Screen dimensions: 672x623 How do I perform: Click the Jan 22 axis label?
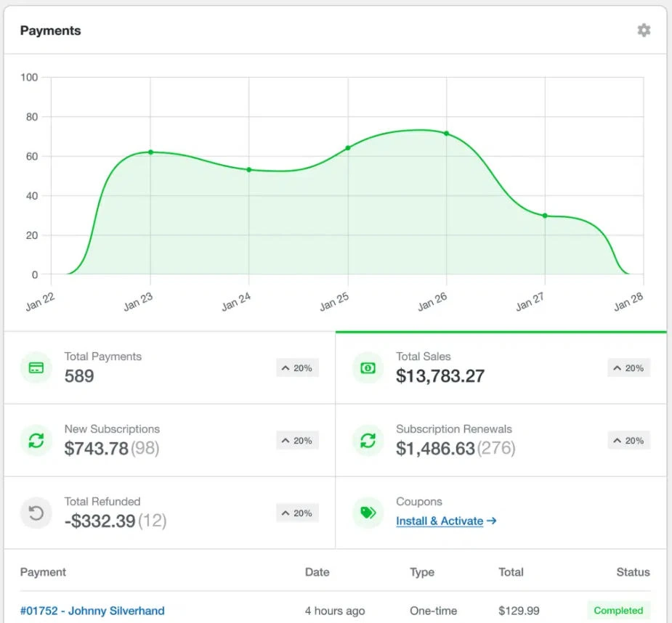(40, 301)
